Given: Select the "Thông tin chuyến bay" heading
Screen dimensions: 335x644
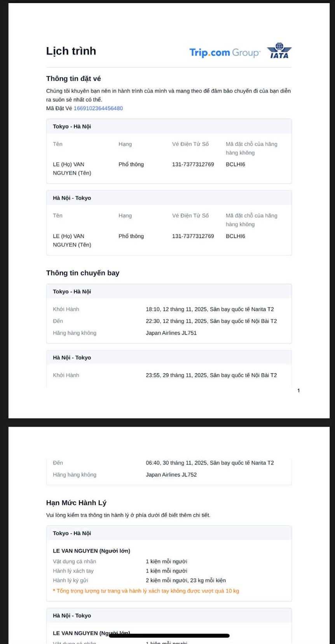Looking at the screenshot, I should (82, 273).
